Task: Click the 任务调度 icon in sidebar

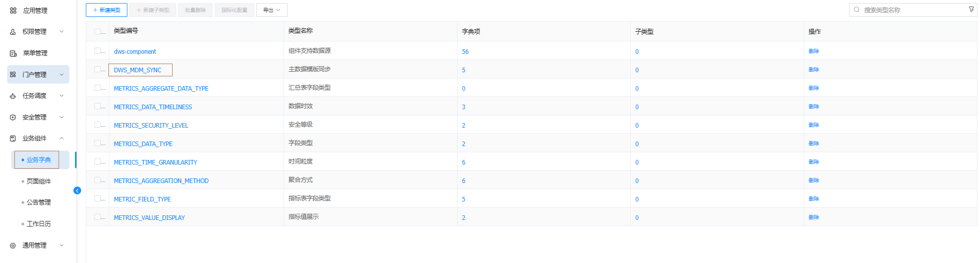Action: pyautogui.click(x=13, y=96)
